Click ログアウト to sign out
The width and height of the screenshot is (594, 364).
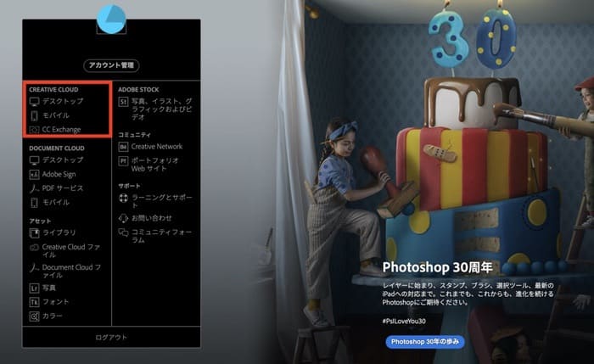point(111,337)
